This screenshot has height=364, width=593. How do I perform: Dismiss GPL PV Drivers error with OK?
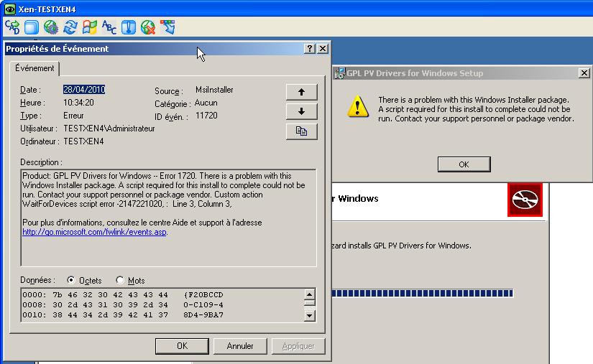[464, 164]
